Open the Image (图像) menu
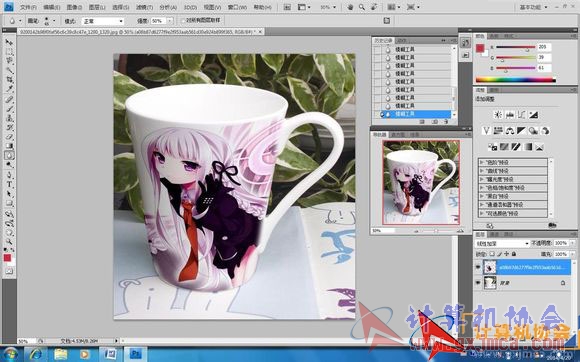The image size is (580, 362). [74, 7]
